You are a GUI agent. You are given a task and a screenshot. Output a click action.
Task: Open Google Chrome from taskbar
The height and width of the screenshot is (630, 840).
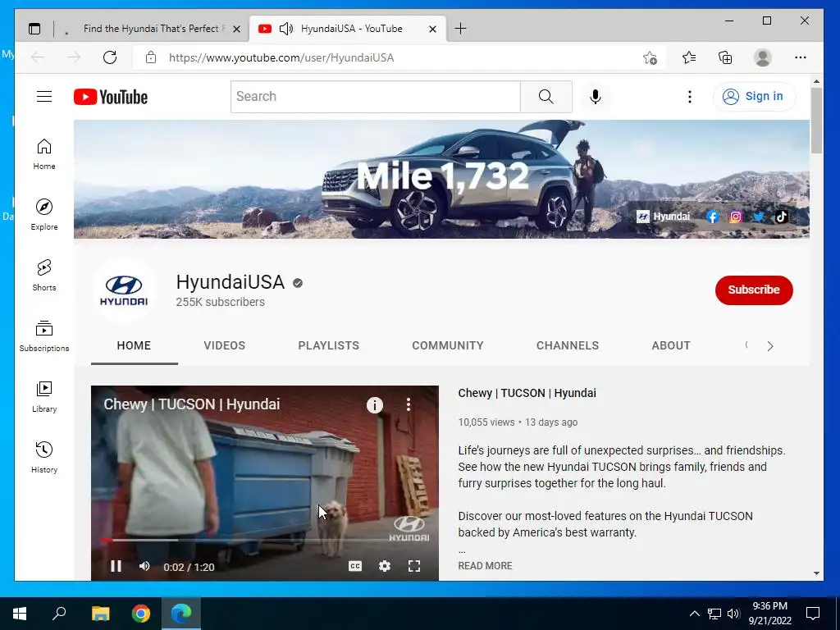[141, 614]
